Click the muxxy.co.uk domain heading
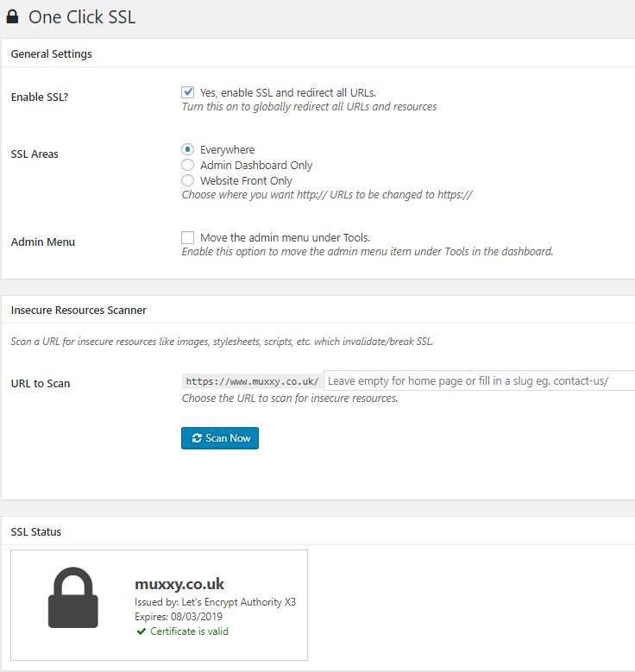The width and height of the screenshot is (635, 672). [179, 584]
